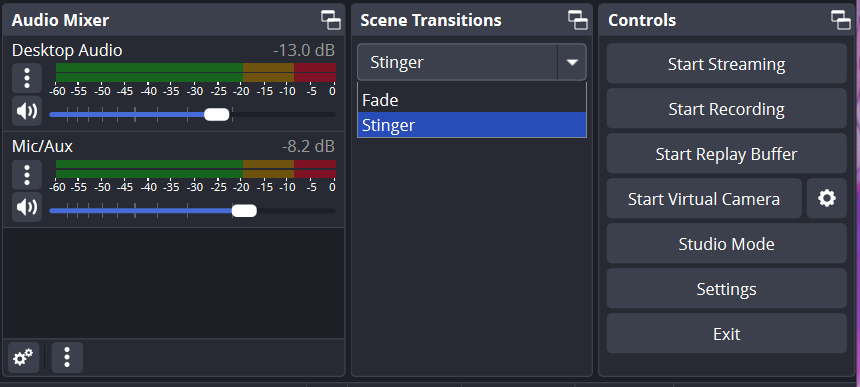Viewport: 860px width, 387px height.
Task: Click Start Recording button
Action: pyautogui.click(x=726, y=109)
